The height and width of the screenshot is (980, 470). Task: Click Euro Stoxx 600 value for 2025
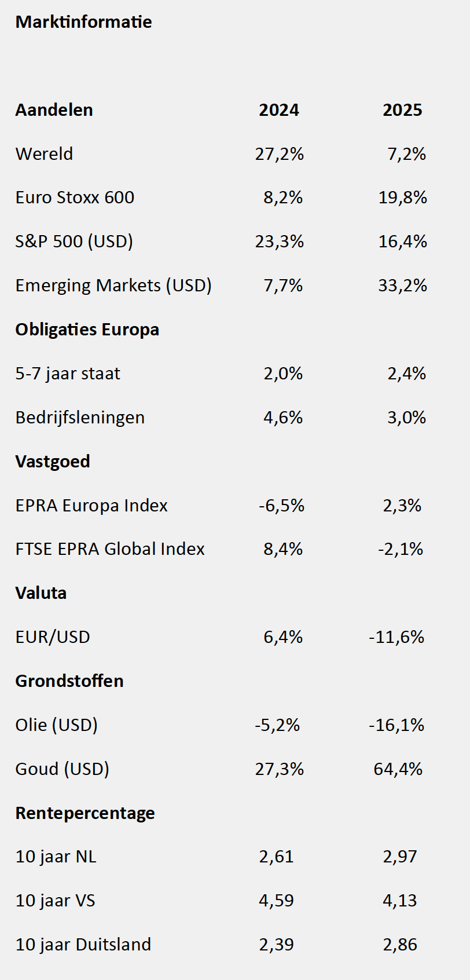(x=402, y=198)
